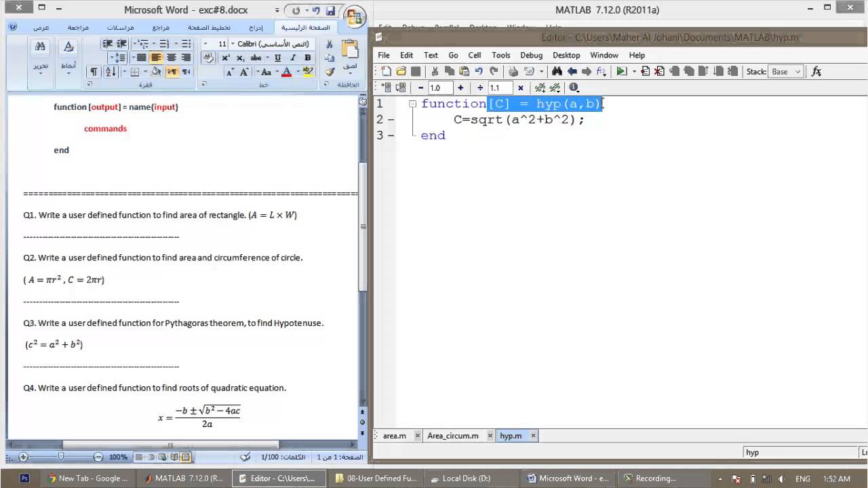Viewport: 868px width, 488px height.
Task: Open Word help question mark icon
Action: click(13, 27)
